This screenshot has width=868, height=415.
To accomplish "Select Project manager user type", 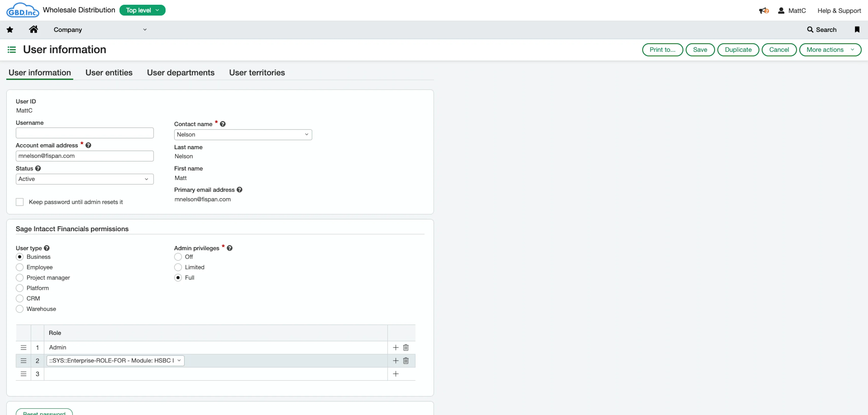I will (x=20, y=278).
